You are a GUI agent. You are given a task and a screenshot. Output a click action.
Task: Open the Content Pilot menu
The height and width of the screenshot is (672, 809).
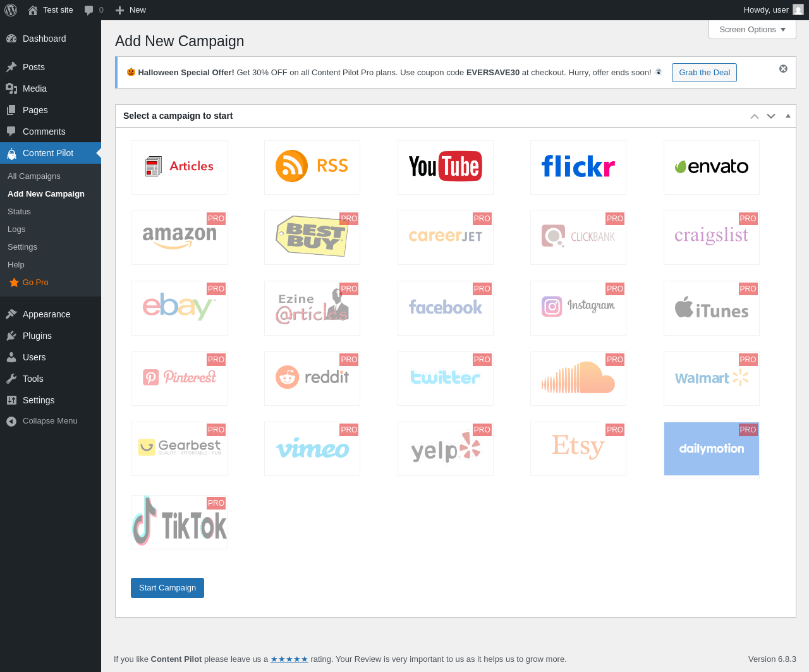click(x=51, y=153)
